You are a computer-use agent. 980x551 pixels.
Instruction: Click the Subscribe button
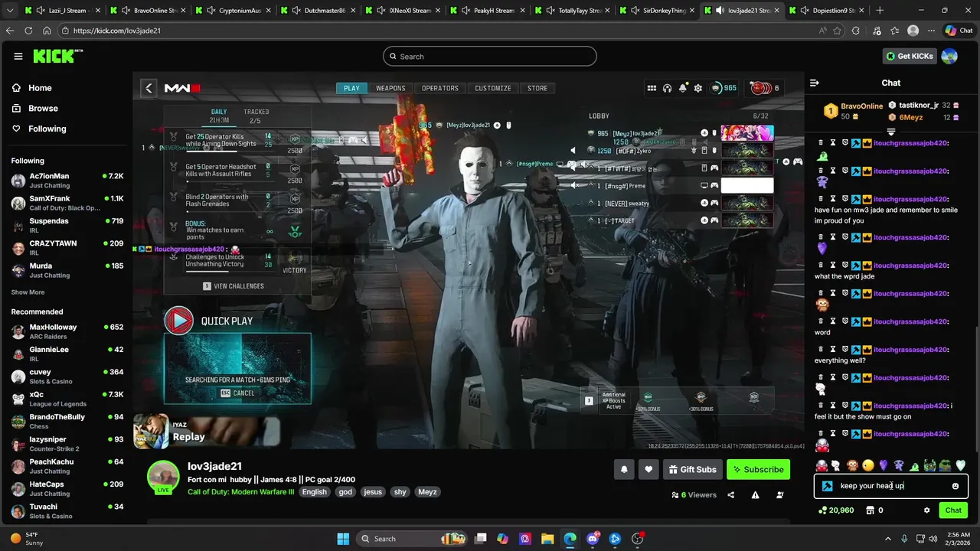point(758,469)
